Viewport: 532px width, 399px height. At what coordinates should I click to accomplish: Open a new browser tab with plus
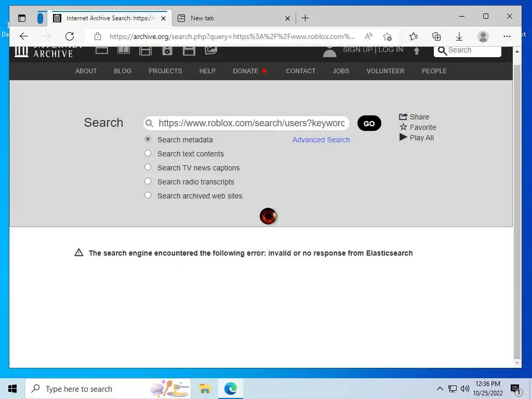[x=305, y=18]
